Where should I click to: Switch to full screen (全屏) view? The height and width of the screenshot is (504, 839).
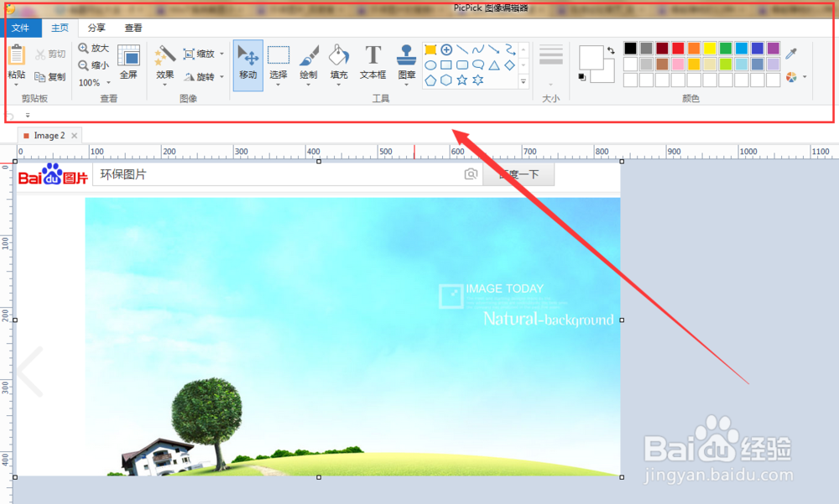click(x=128, y=62)
